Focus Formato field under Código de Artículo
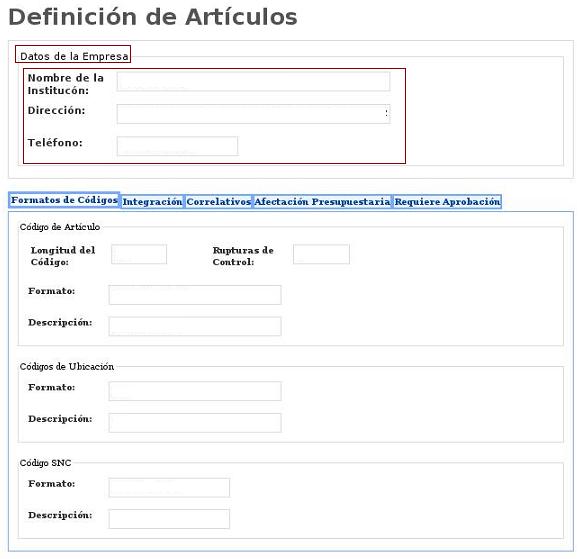Viewport: 583px width, 559px height. (195, 295)
